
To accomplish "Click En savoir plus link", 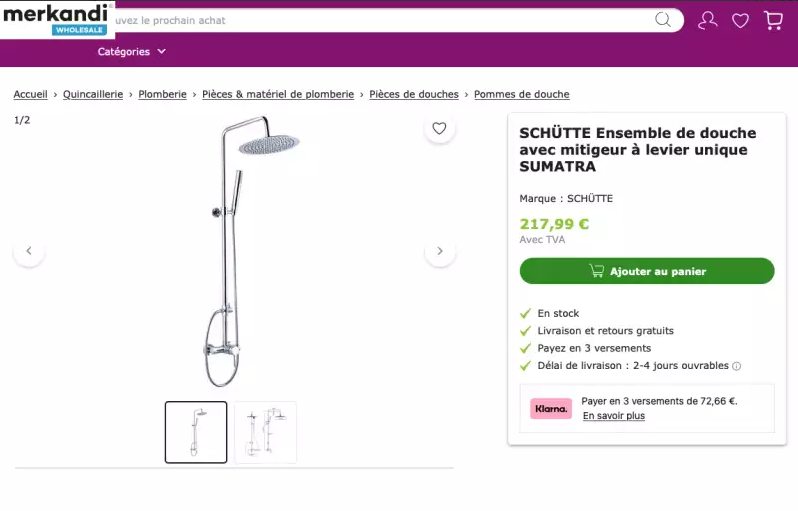I will click(x=614, y=416).
